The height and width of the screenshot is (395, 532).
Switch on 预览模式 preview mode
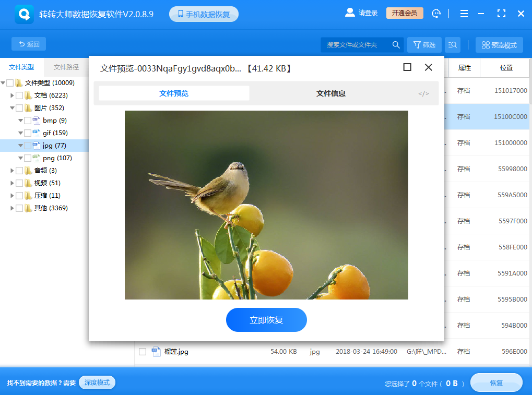pyautogui.click(x=499, y=44)
